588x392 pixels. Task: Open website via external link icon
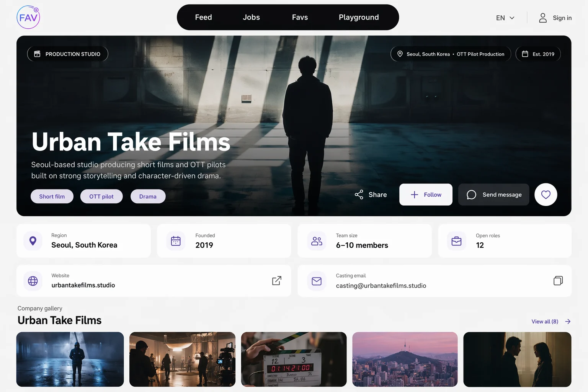(x=277, y=281)
